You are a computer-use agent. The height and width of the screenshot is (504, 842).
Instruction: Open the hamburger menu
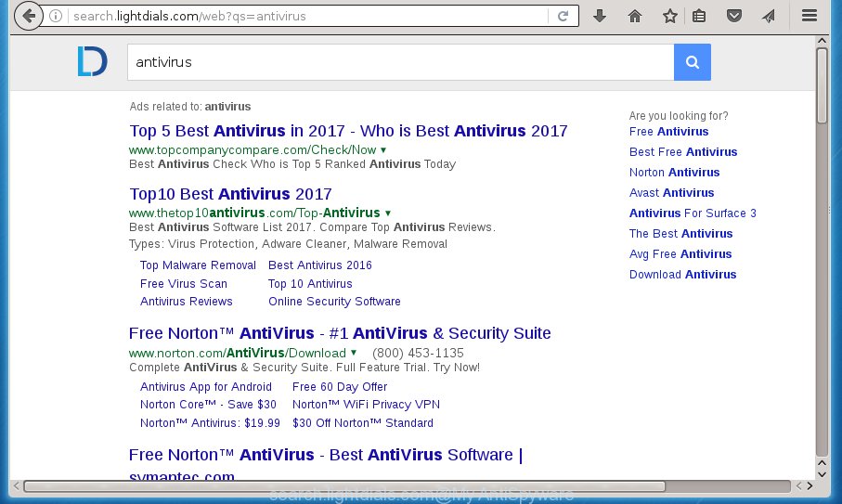click(810, 16)
